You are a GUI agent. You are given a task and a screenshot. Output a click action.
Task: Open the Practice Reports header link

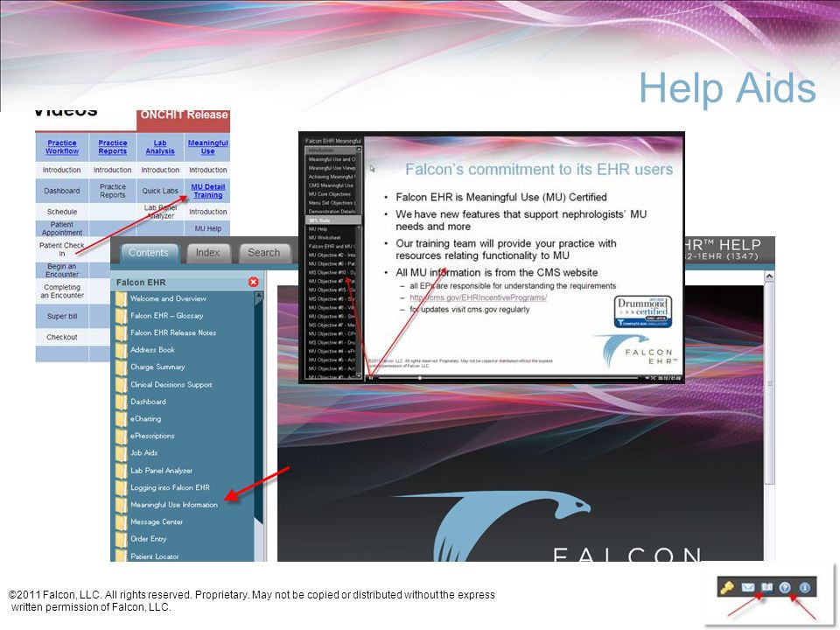[113, 147]
